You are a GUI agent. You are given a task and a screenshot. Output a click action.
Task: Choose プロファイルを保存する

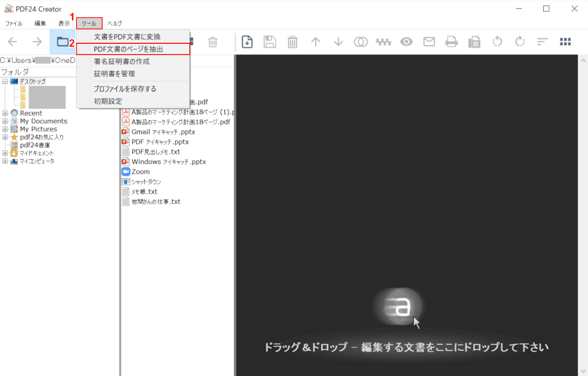click(133, 89)
